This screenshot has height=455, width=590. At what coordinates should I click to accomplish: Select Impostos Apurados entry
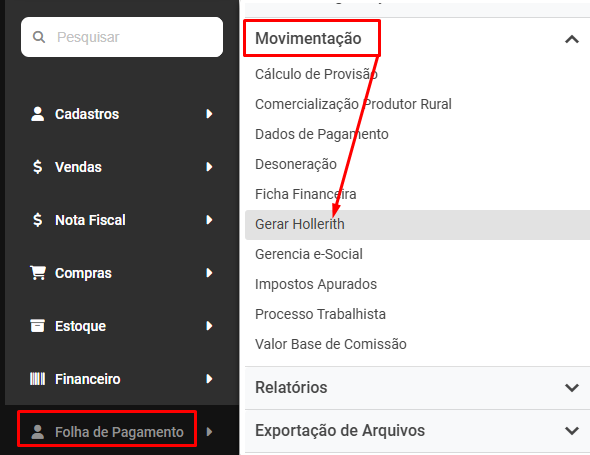pyautogui.click(x=316, y=285)
